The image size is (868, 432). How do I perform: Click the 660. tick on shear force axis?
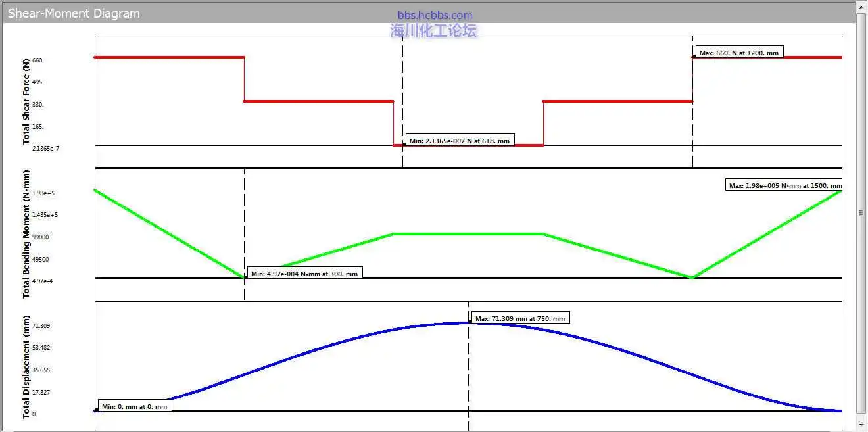click(37, 60)
